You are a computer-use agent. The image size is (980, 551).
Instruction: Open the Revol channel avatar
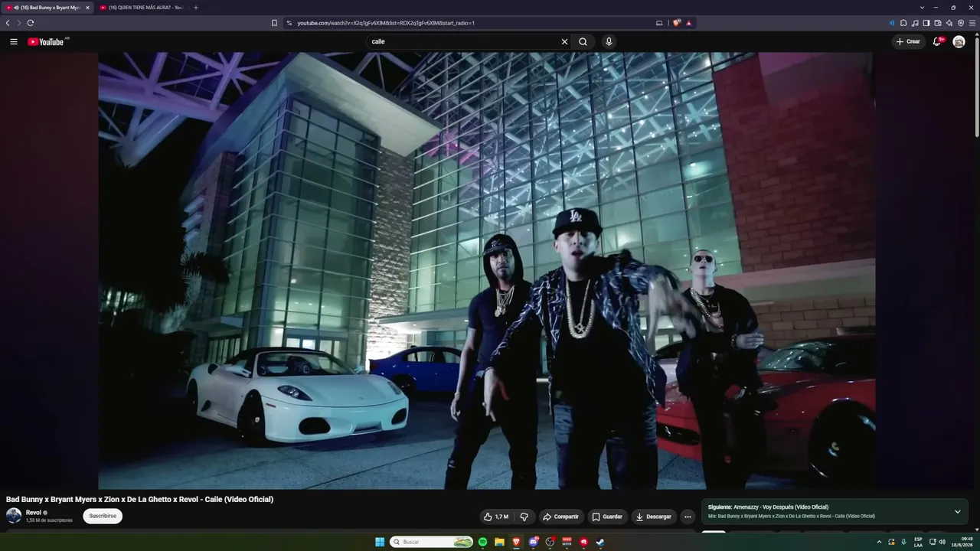(x=14, y=516)
